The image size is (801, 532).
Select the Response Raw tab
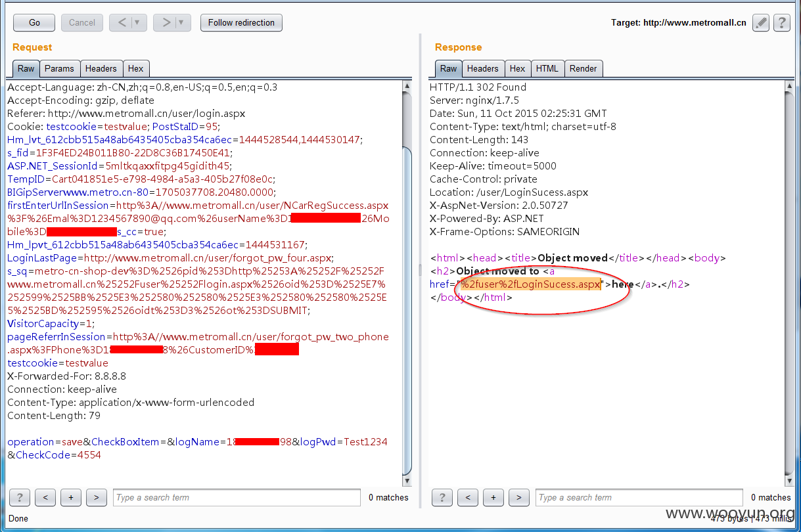click(x=449, y=68)
